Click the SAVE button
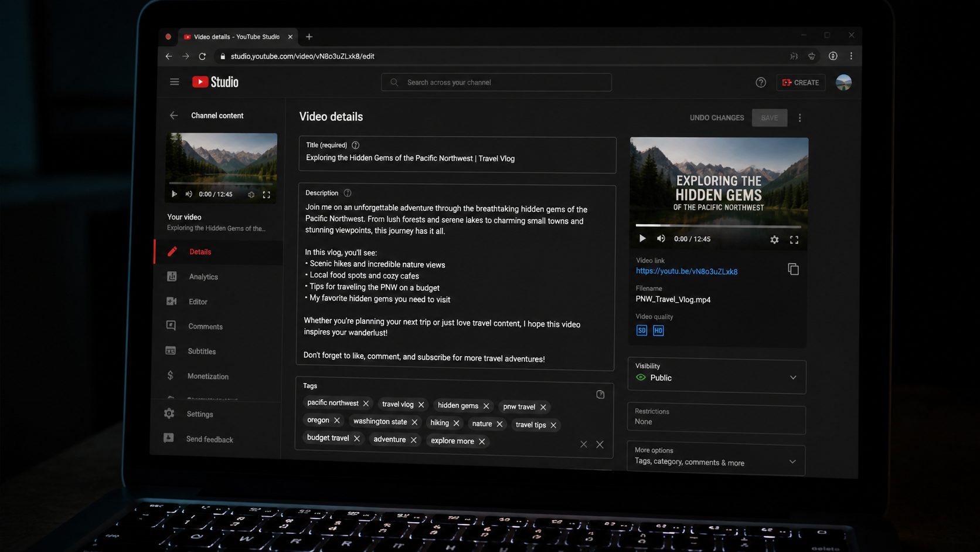The image size is (980, 552). (770, 118)
